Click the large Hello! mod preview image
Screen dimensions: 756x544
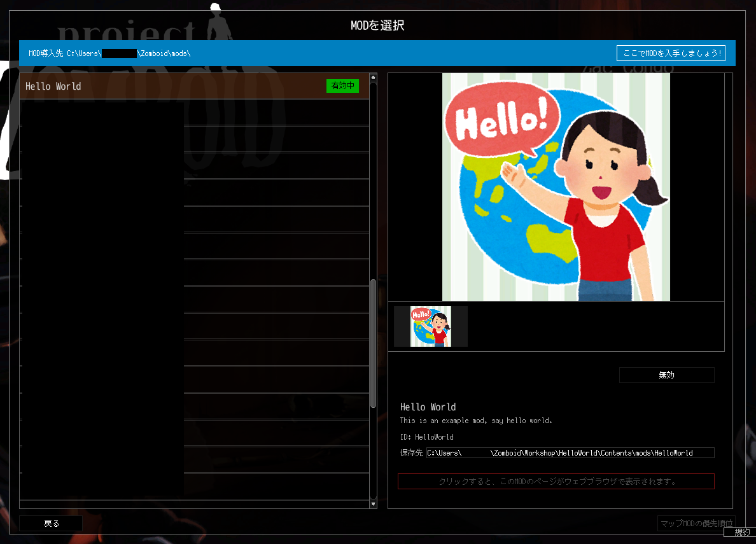click(x=556, y=186)
